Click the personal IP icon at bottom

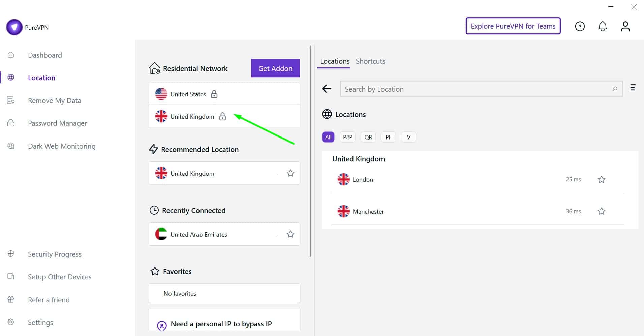point(162,326)
